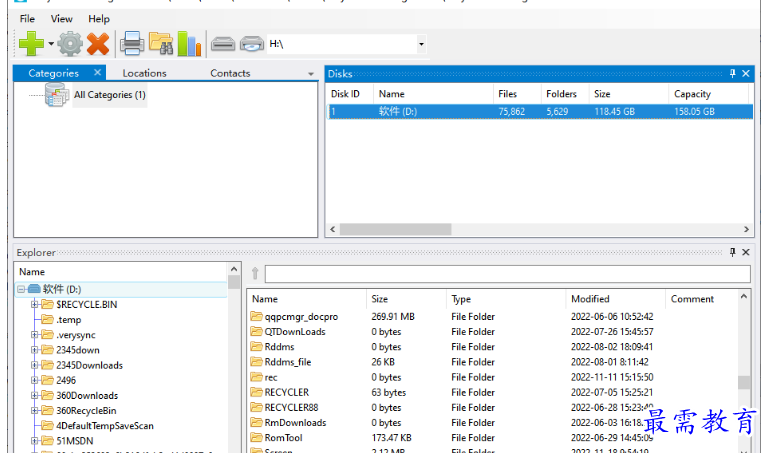This screenshot has width=765, height=453.
Task: Switch to the Contacts tab
Action: [230, 73]
